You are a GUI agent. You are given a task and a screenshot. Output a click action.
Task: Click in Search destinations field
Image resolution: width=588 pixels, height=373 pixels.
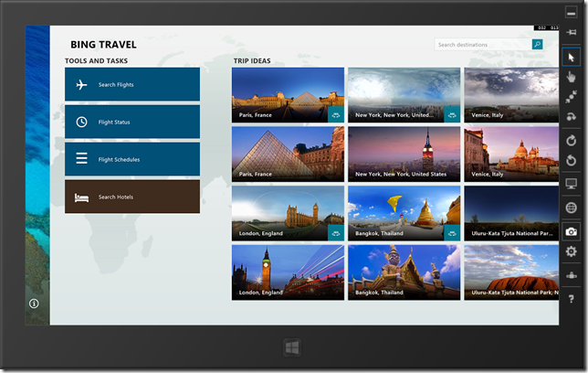(x=483, y=44)
